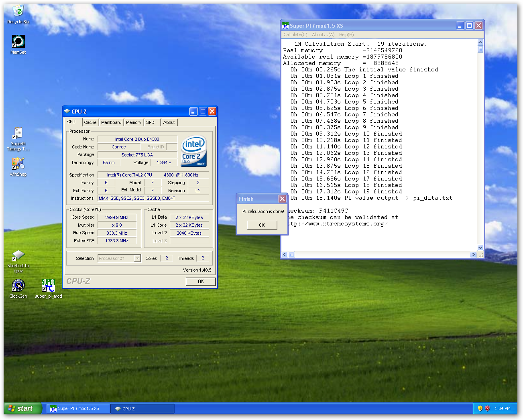Click the red security alert tray icon
This screenshot has width=523, height=420.
coord(488,408)
